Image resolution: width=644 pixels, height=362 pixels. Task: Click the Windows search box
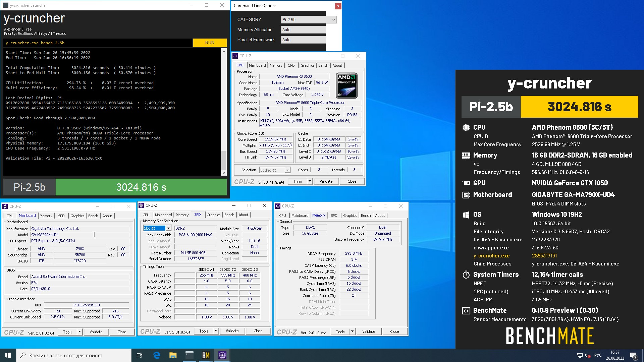[x=74, y=355]
